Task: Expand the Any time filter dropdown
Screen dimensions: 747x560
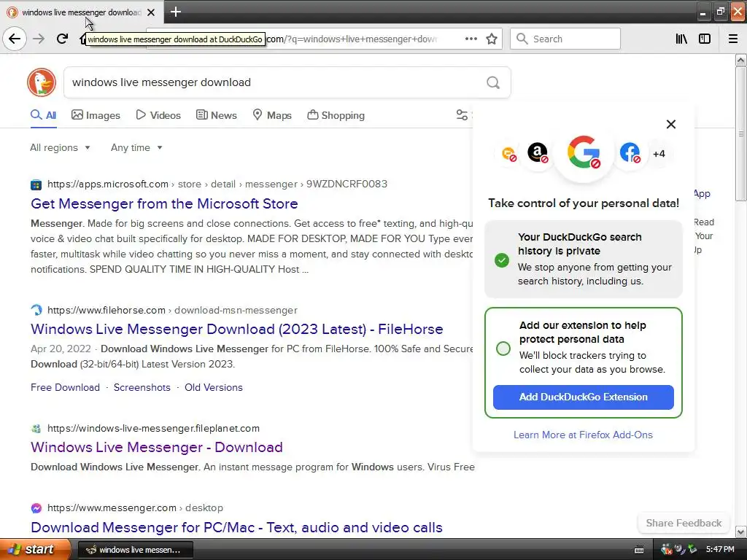Action: (136, 147)
